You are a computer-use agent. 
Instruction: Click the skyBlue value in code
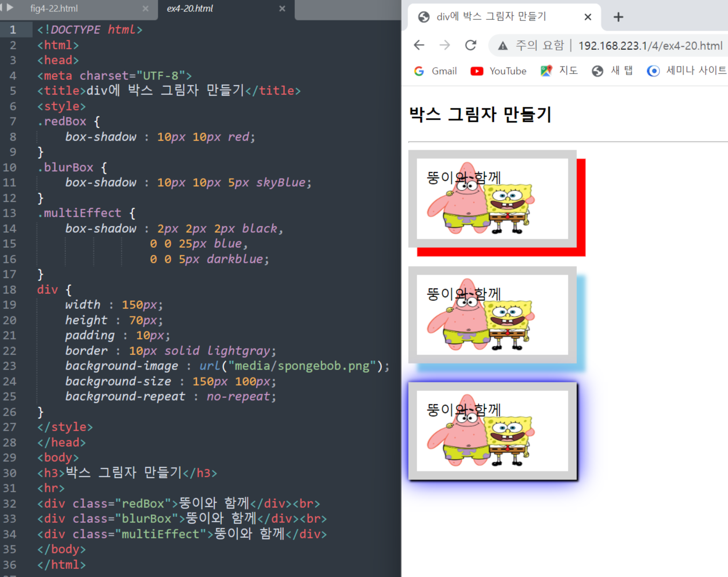pos(280,182)
